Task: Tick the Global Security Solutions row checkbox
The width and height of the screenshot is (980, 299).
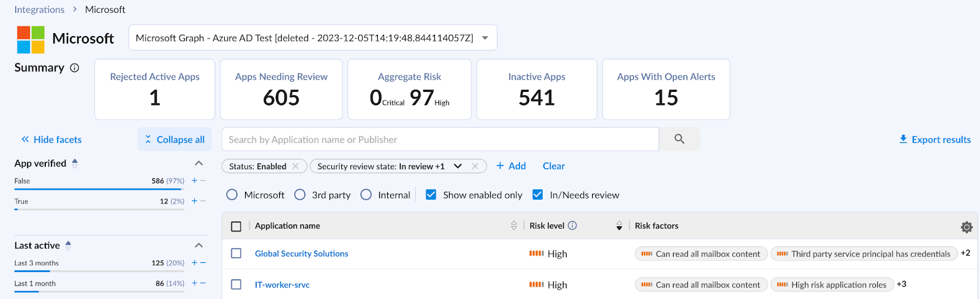Action: (x=236, y=253)
